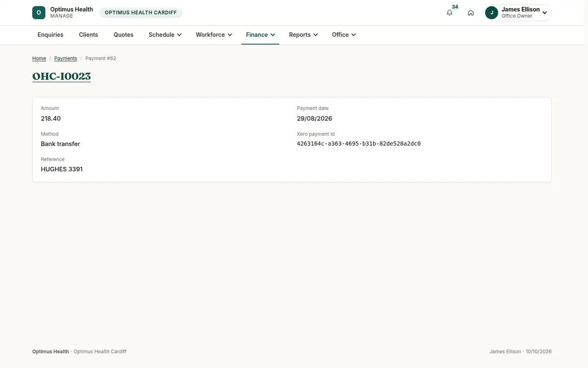Image resolution: width=588 pixels, height=368 pixels.
Task: Click the Home breadcrumb link
Action: click(39, 58)
